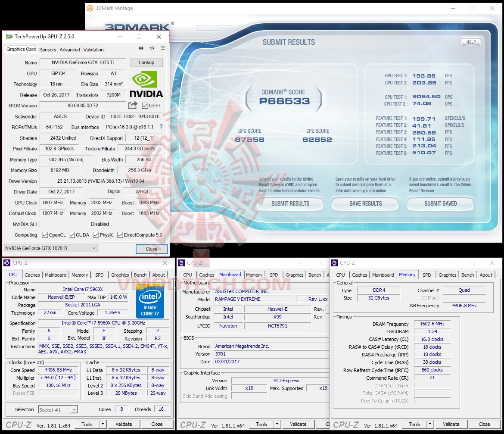
Task: Open Graphics tab in CPU-Z Mainboard window
Action: click(294, 275)
